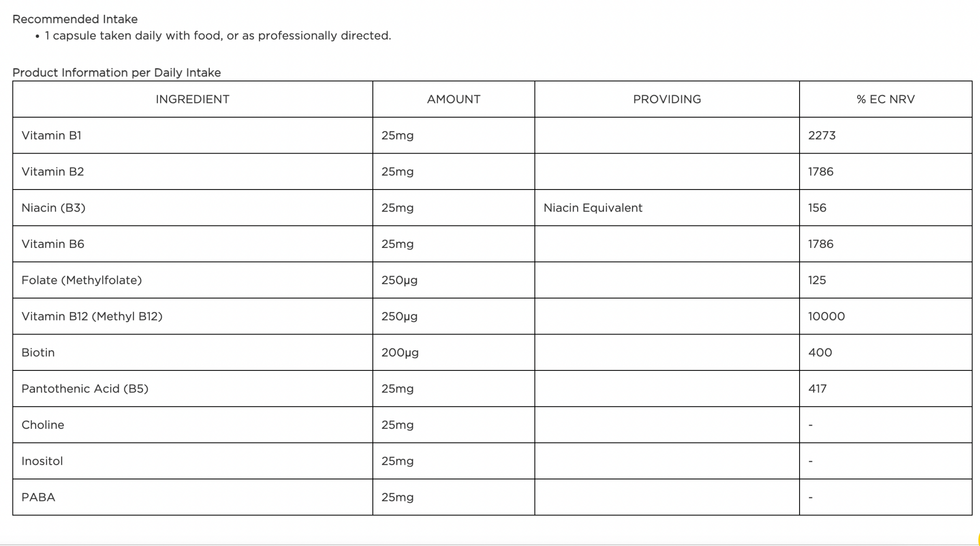Screen dimensions: 980x546
Task: Select the Vitamin B2 ingredient cell
Action: pos(53,172)
